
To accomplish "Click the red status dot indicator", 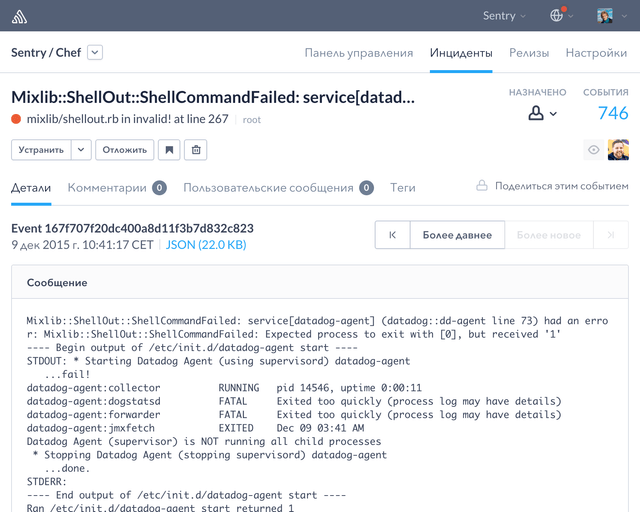I will click(16, 119).
